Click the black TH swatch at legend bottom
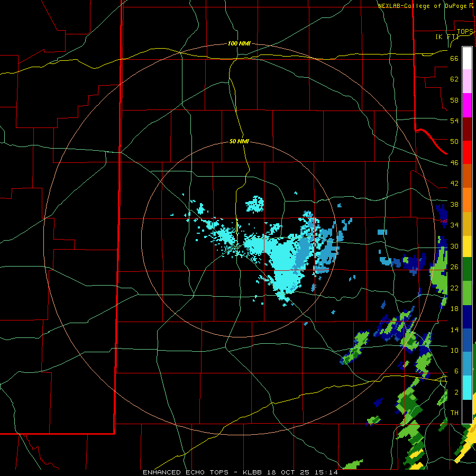 click(x=467, y=411)
